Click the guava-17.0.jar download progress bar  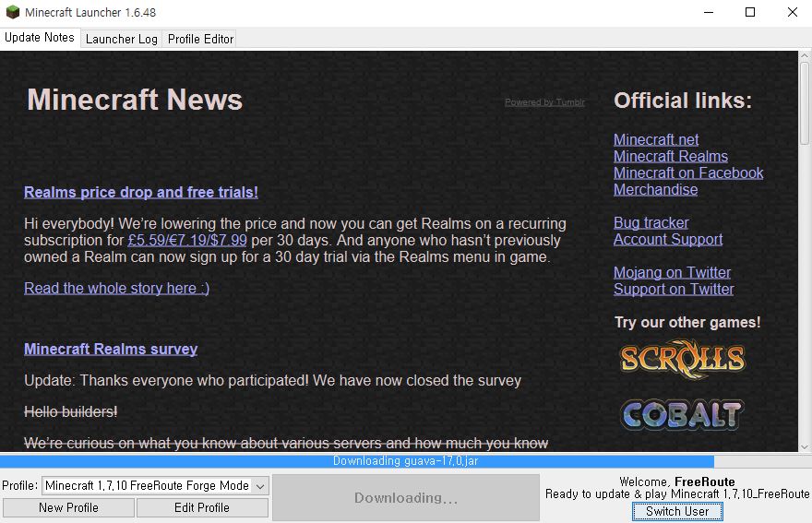[406, 461]
